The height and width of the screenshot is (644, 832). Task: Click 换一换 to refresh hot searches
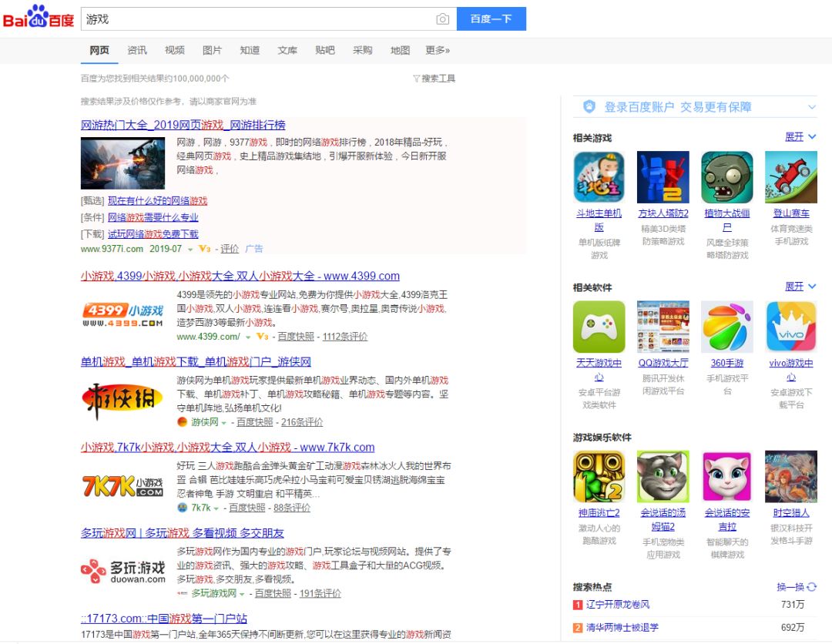tap(797, 587)
